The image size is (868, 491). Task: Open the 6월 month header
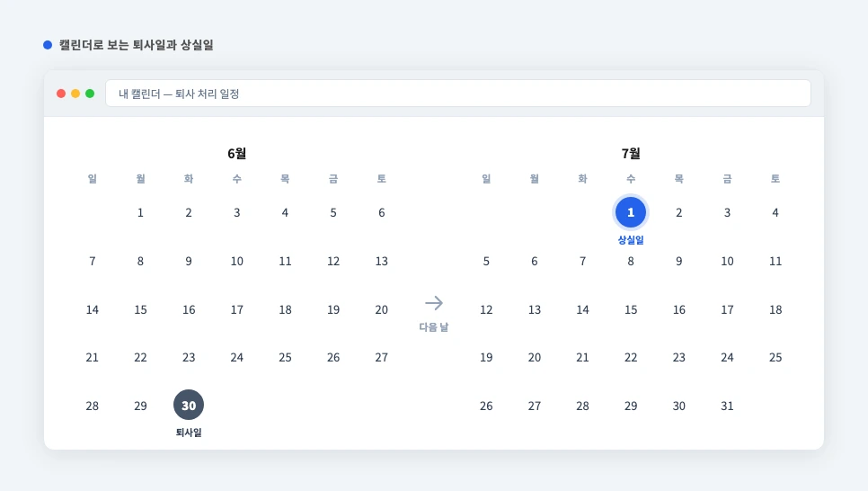[x=237, y=154]
